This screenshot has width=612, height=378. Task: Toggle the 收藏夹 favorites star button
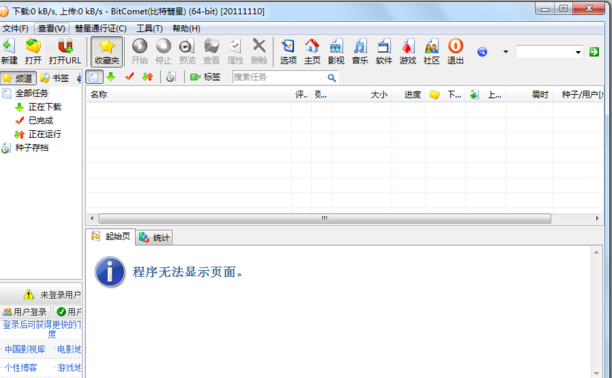(107, 51)
